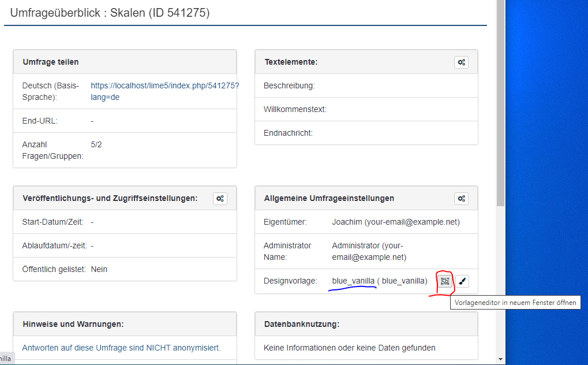The width and height of the screenshot is (588, 365).
Task: Open Allgemeine Umfrageeinstellungen gear settings
Action: coord(461,199)
